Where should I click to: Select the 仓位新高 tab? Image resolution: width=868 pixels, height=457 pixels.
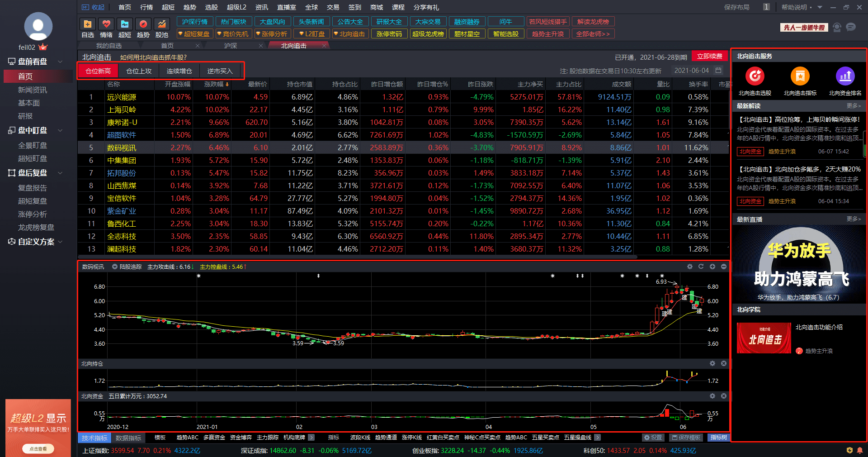click(98, 71)
